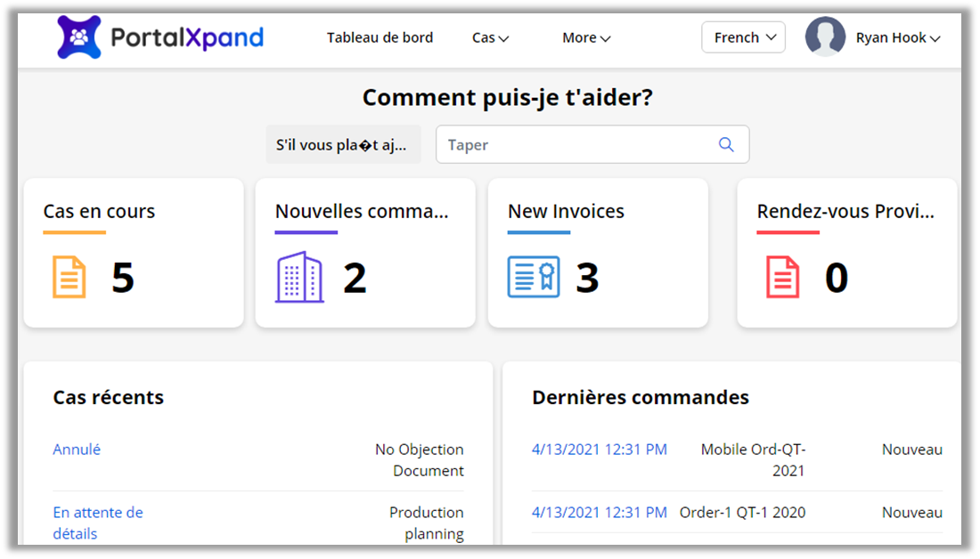Expand the More menu
The width and height of the screenshot is (980, 559).
[x=585, y=37]
